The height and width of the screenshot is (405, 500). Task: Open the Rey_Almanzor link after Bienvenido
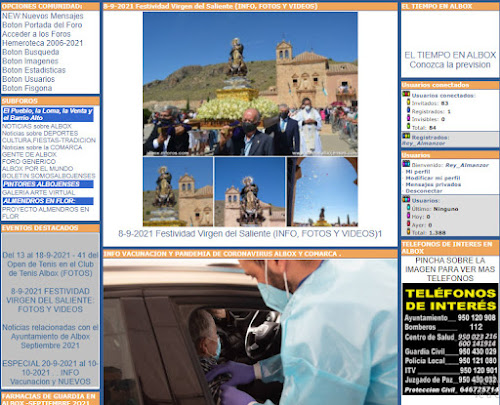[467, 165]
